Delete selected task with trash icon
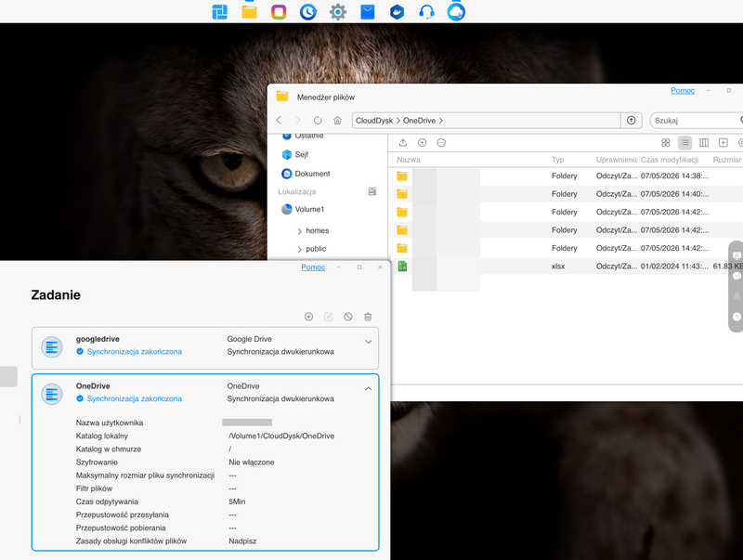This screenshot has height=560, width=743. 368,317
